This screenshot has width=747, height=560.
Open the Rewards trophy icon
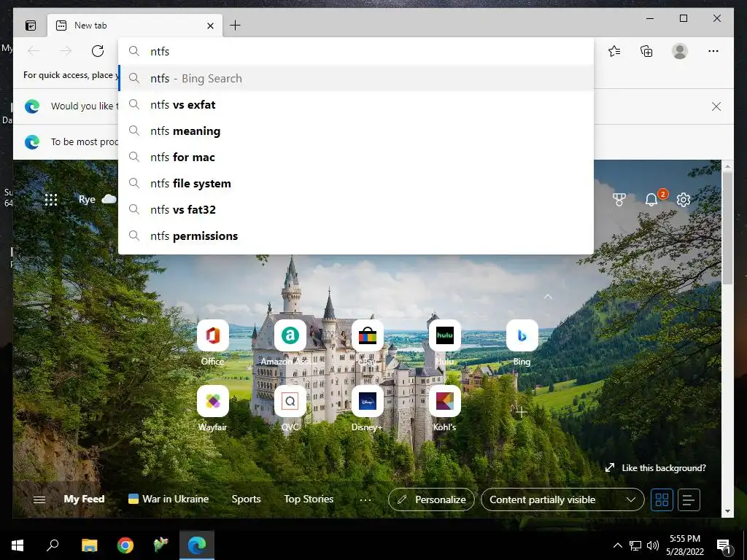(x=619, y=200)
